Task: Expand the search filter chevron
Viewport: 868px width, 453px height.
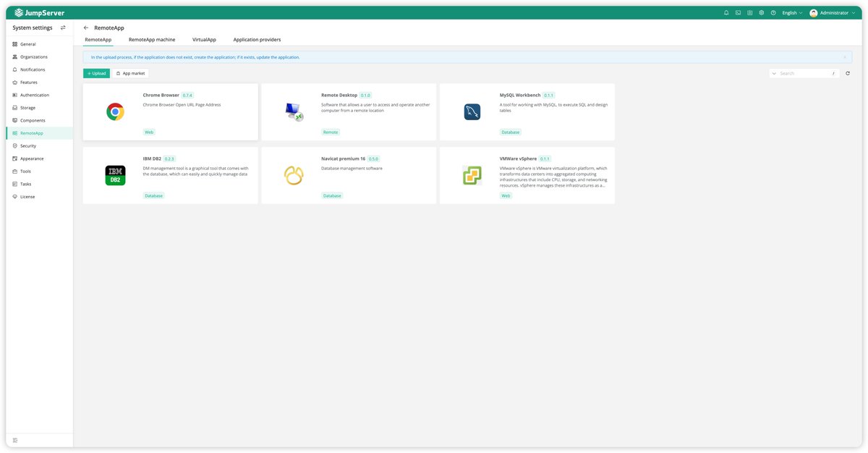Action: click(774, 73)
